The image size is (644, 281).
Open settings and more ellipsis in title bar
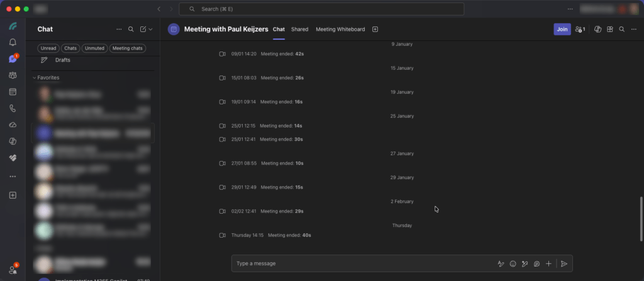point(570,9)
